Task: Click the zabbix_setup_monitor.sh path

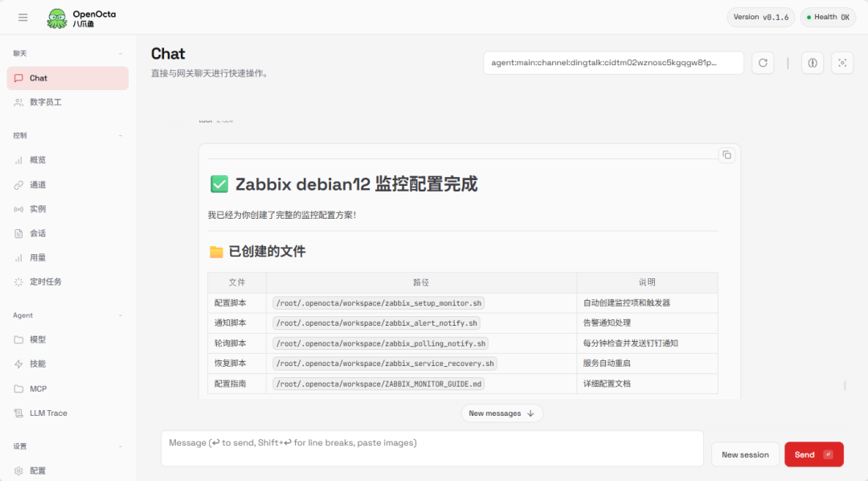Action: [x=379, y=303]
